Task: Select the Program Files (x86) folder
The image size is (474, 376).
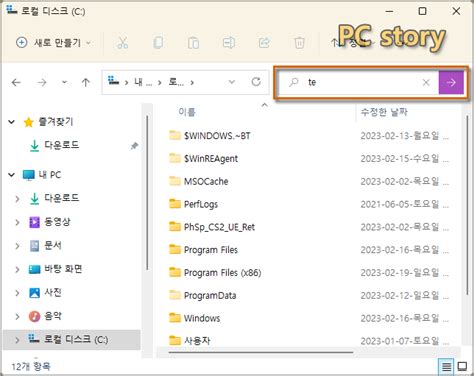Action: click(215, 273)
